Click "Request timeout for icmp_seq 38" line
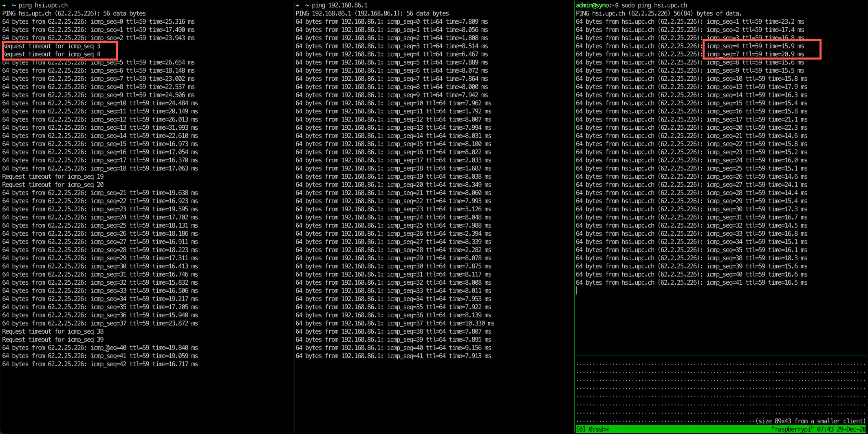Image resolution: width=868 pixels, height=434 pixels. click(x=53, y=332)
